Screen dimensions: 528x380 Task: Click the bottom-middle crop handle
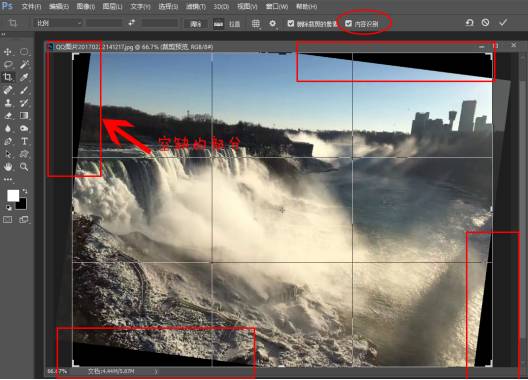[282, 366]
